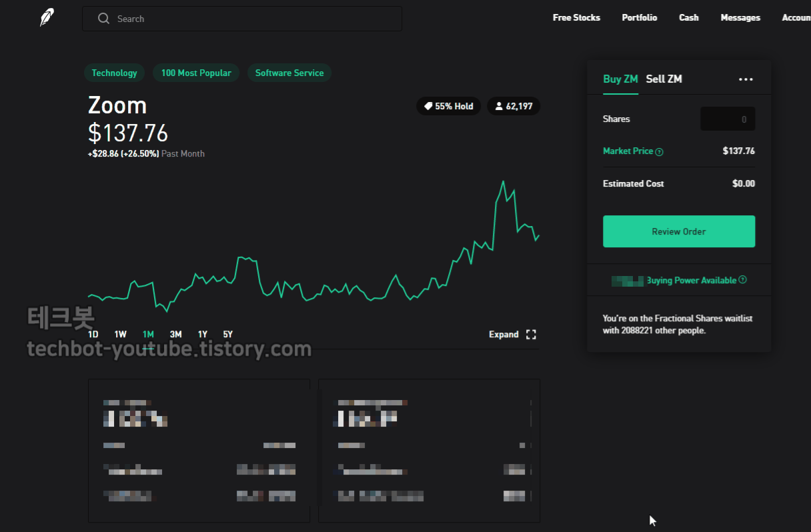Click the 55% Hold analyst rating badge
Viewport: 811px width, 532px height.
click(449, 106)
